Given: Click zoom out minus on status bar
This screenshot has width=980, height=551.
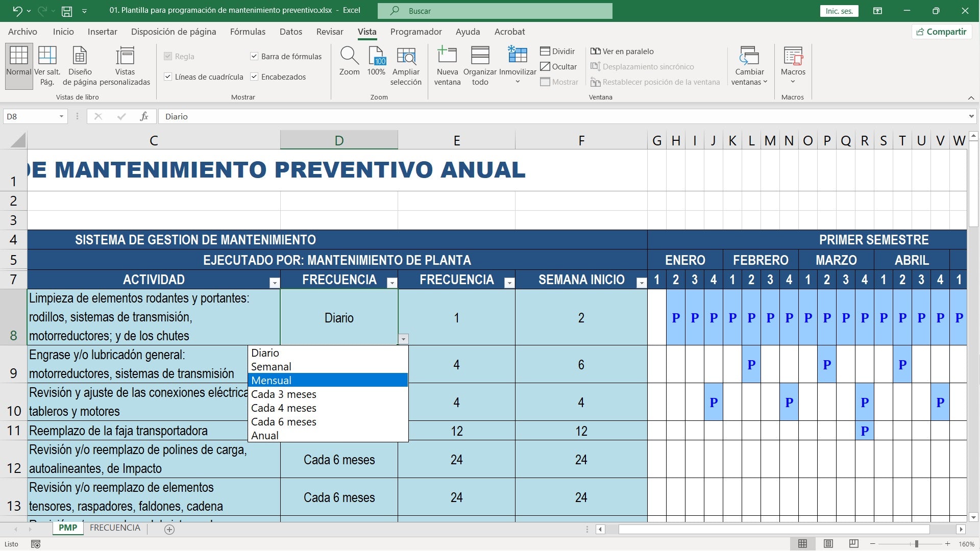Looking at the screenshot, I should (x=873, y=544).
